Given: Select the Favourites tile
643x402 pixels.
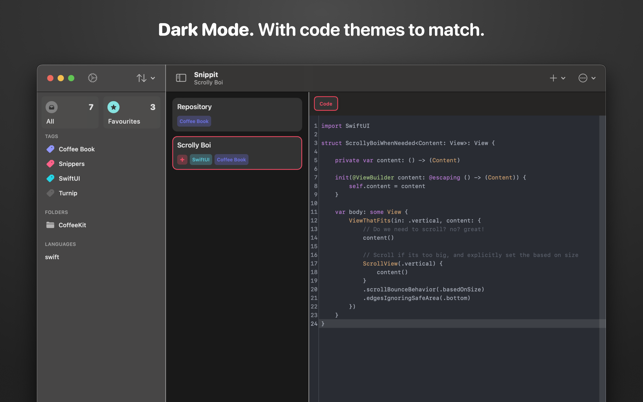Looking at the screenshot, I should 132,113.
